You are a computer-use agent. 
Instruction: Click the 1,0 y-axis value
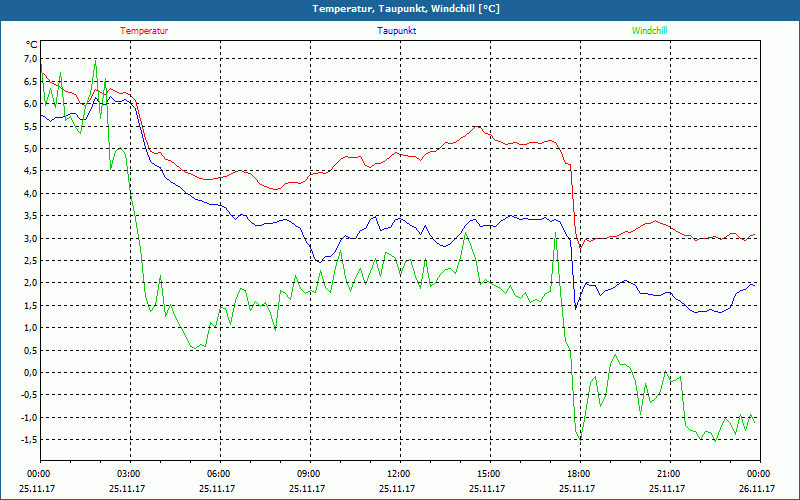tap(31, 328)
